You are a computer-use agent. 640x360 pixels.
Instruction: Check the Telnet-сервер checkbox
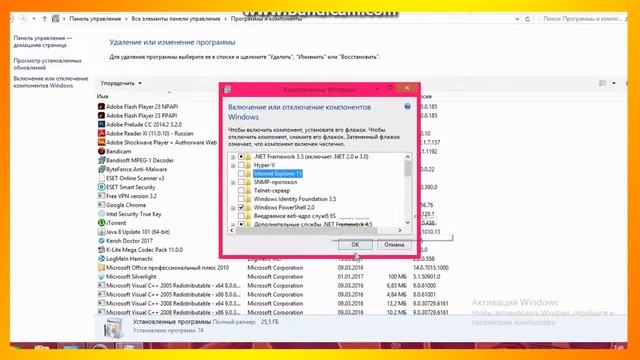coord(241,191)
